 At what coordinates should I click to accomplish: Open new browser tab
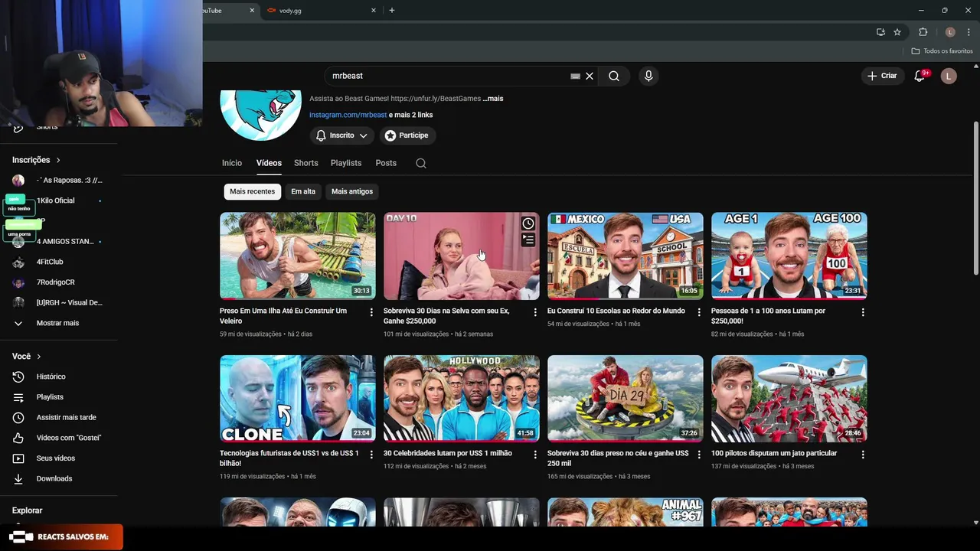click(392, 10)
